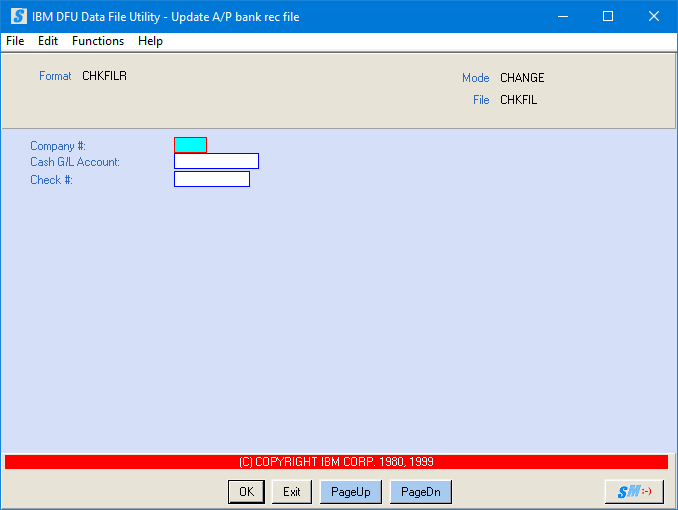Click the SM logo button
The height and width of the screenshot is (510, 678).
634,492
